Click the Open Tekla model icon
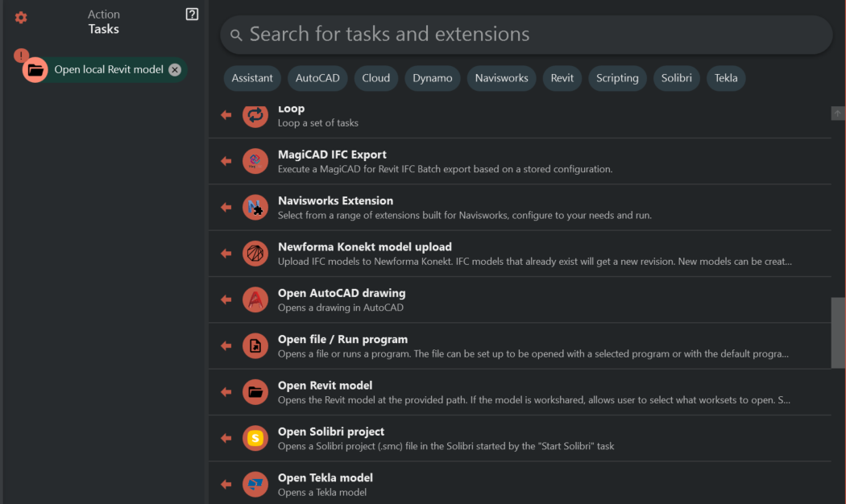Viewport: 846px width, 504px height. pos(255,484)
